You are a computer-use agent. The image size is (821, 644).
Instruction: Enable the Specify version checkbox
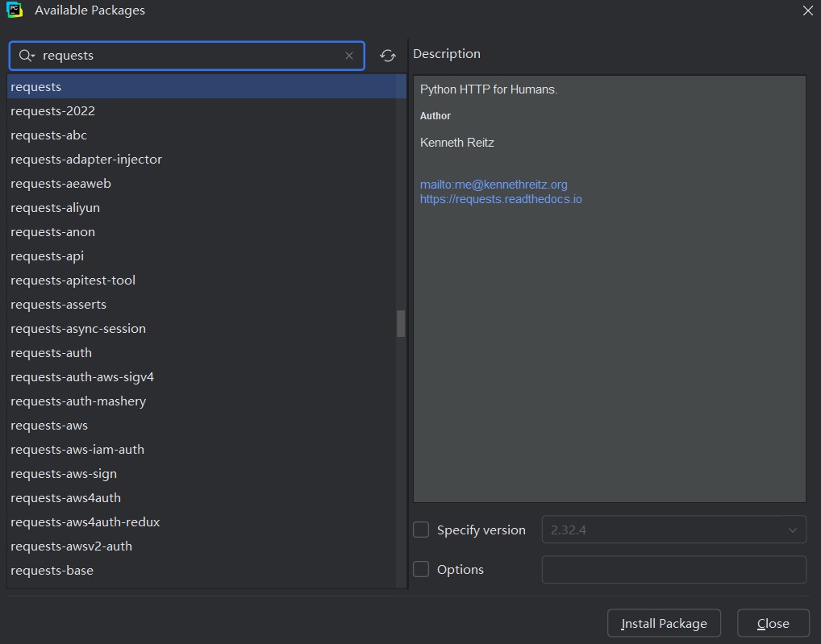point(421,530)
